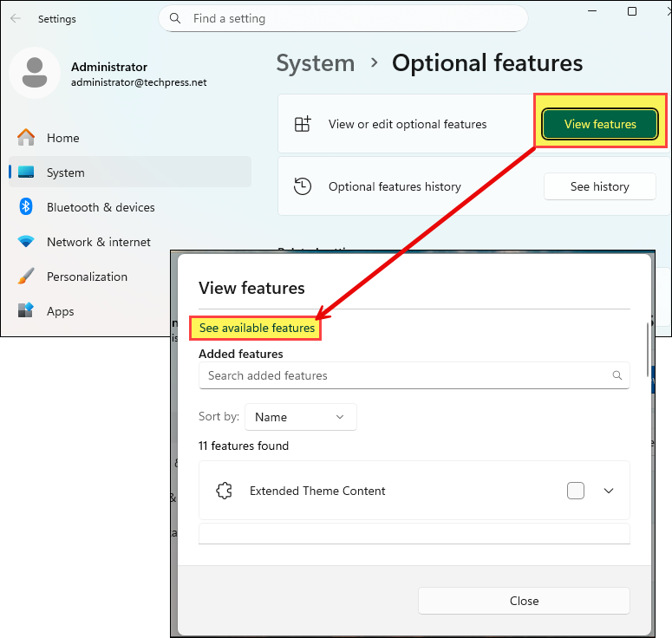Click the magnifier in Search added features
This screenshot has height=638, width=672.
[x=617, y=375]
